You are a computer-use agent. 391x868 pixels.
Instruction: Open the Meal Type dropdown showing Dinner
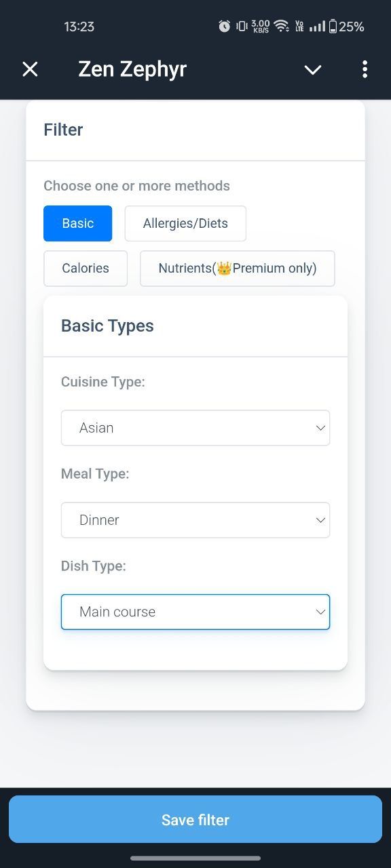pyautogui.click(x=195, y=520)
